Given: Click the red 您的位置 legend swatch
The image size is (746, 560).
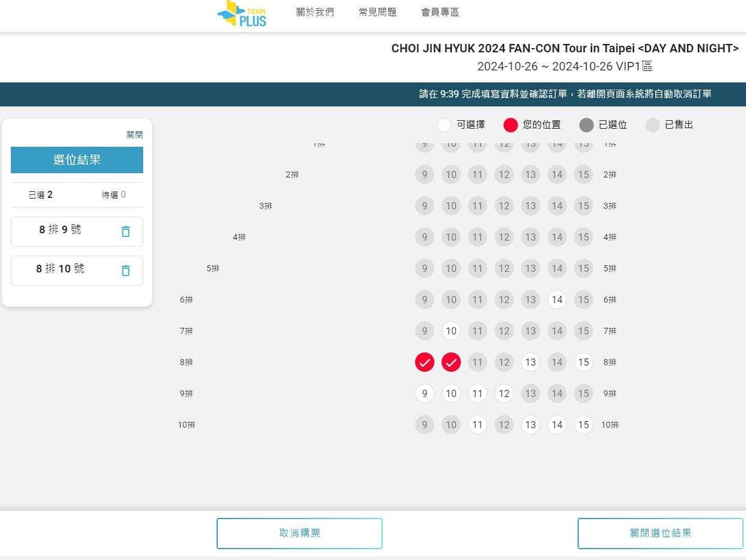Looking at the screenshot, I should click(x=511, y=125).
